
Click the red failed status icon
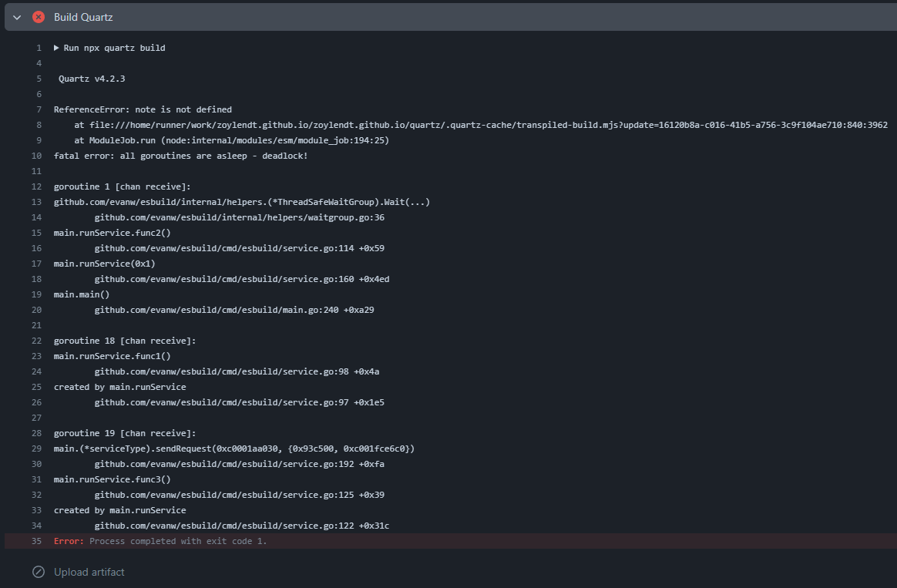pyautogui.click(x=39, y=17)
